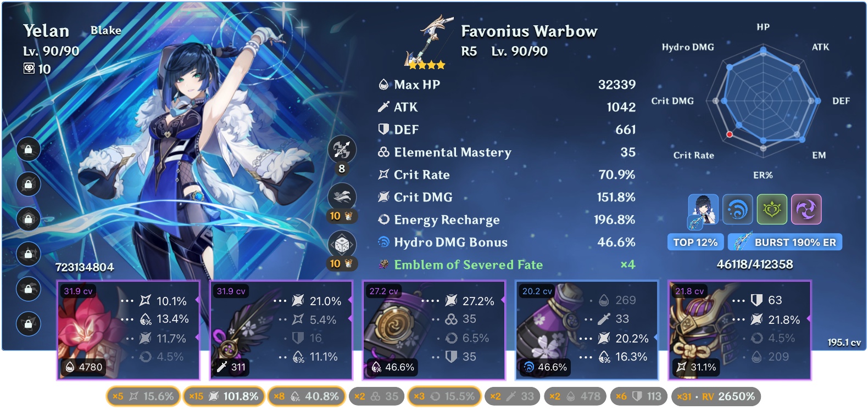Select the normal attack talent icon

(x=342, y=149)
